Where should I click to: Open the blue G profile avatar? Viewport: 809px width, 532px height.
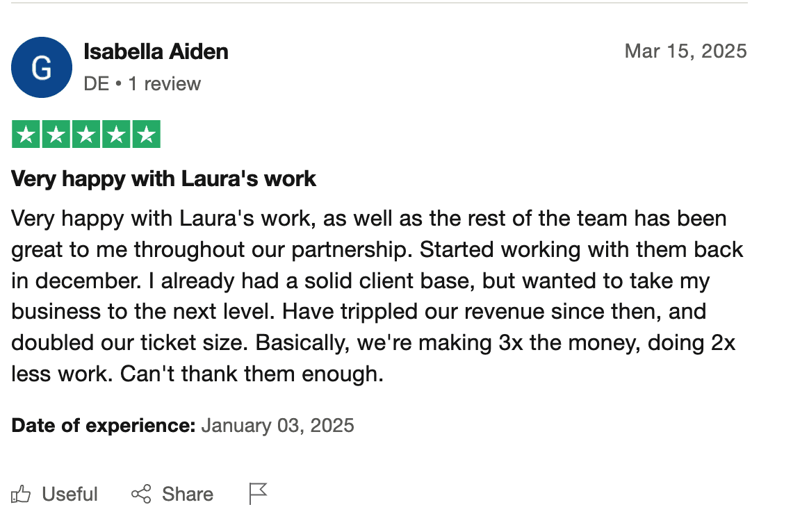pos(41,67)
